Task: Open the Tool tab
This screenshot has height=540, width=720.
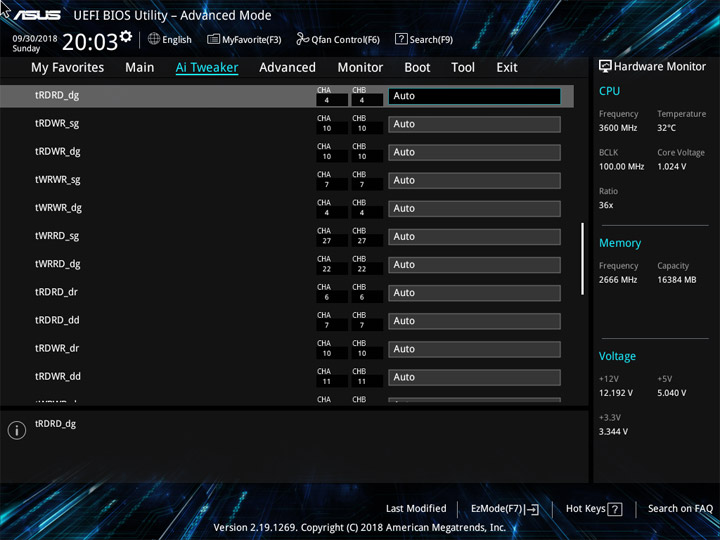Action: coord(463,68)
